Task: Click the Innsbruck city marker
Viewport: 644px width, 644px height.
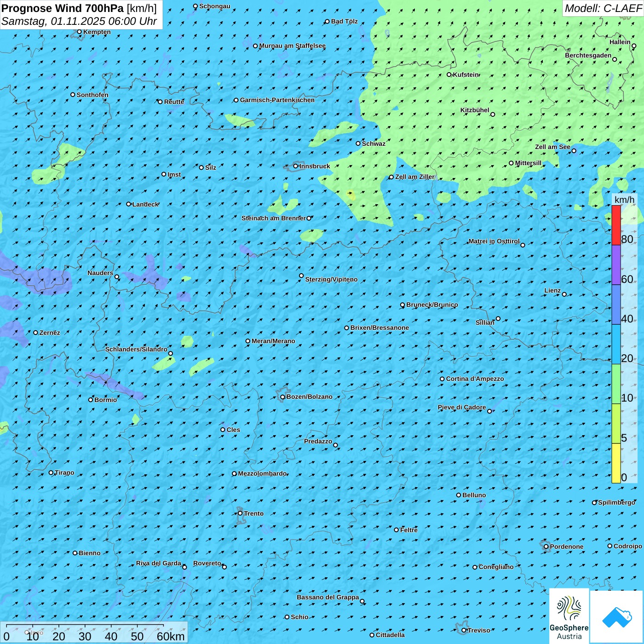Action: (x=296, y=166)
